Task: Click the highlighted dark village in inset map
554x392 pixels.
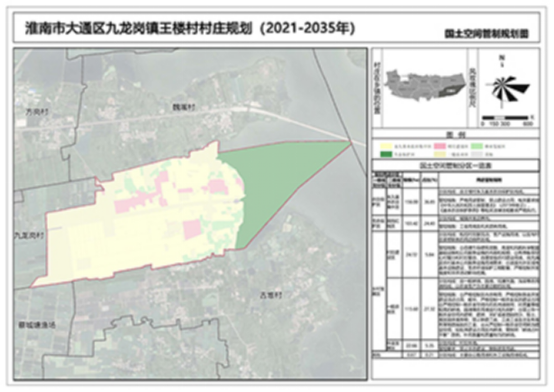Action: [449, 90]
